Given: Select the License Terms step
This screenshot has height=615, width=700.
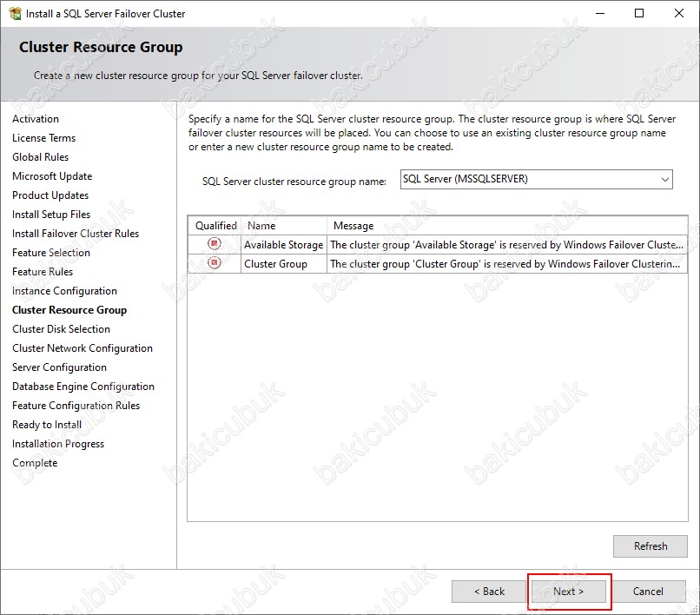Looking at the screenshot, I should click(43, 138).
